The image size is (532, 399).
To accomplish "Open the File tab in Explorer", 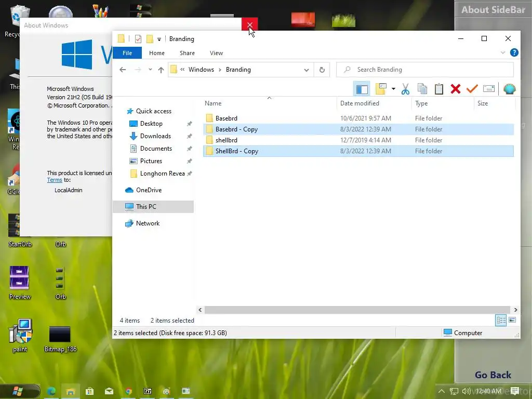I will pyautogui.click(x=127, y=53).
